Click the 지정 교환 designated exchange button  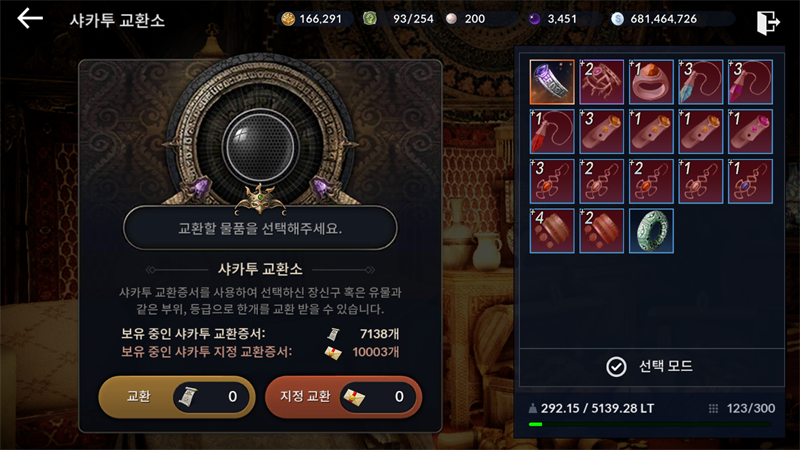click(x=343, y=396)
